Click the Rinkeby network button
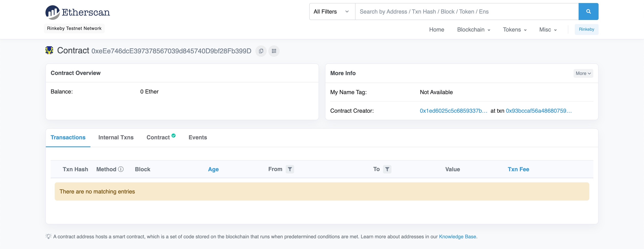This screenshot has width=644, height=249. 586,29
